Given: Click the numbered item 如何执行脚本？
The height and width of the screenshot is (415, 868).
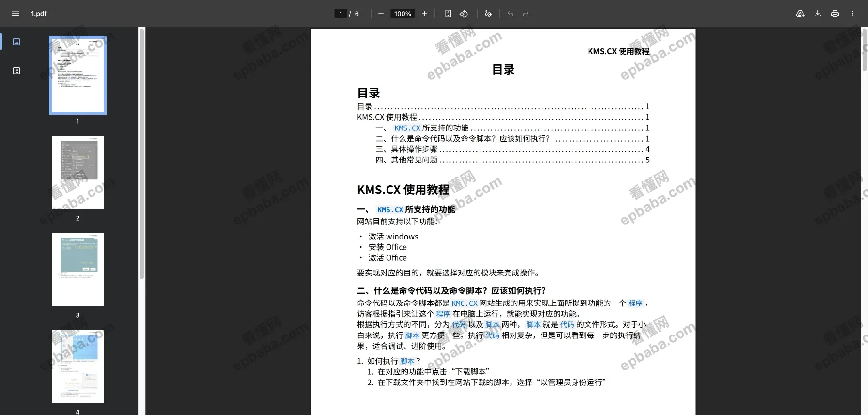Looking at the screenshot, I should click(x=389, y=361).
